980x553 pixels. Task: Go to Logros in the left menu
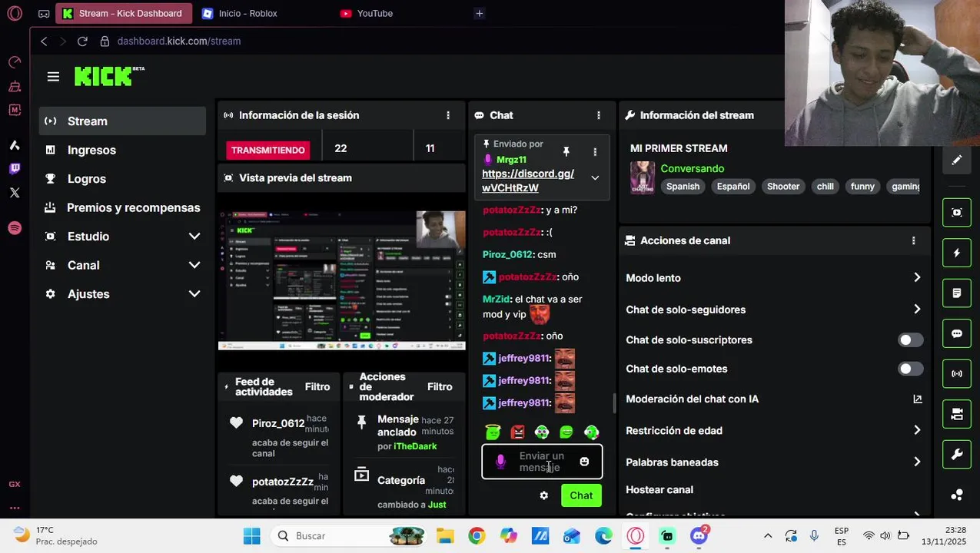(x=122, y=179)
